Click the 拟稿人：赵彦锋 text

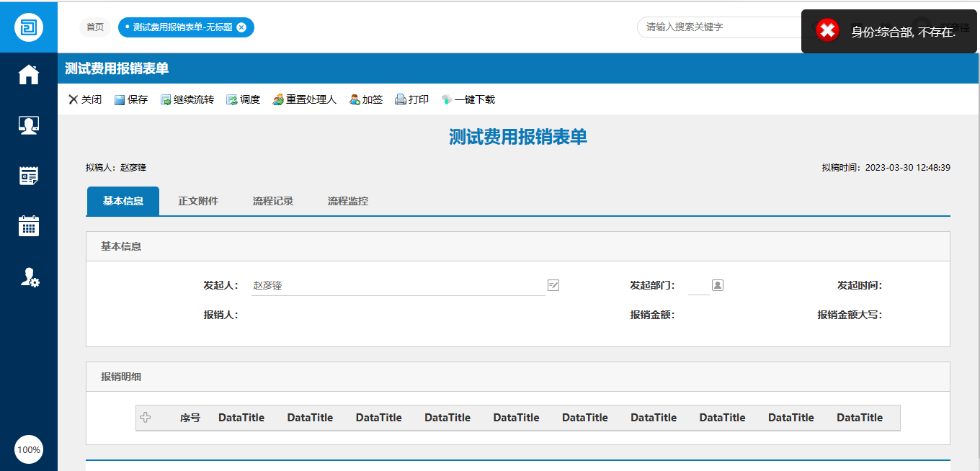[x=116, y=167]
